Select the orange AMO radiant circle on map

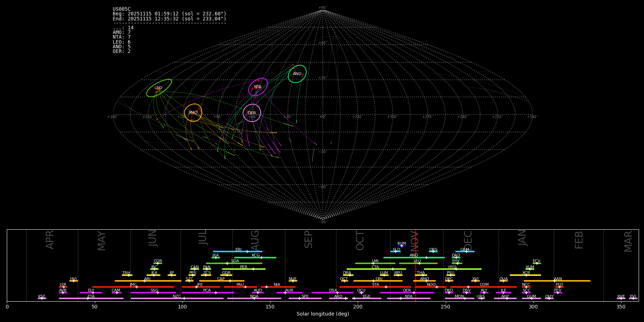coord(193,113)
